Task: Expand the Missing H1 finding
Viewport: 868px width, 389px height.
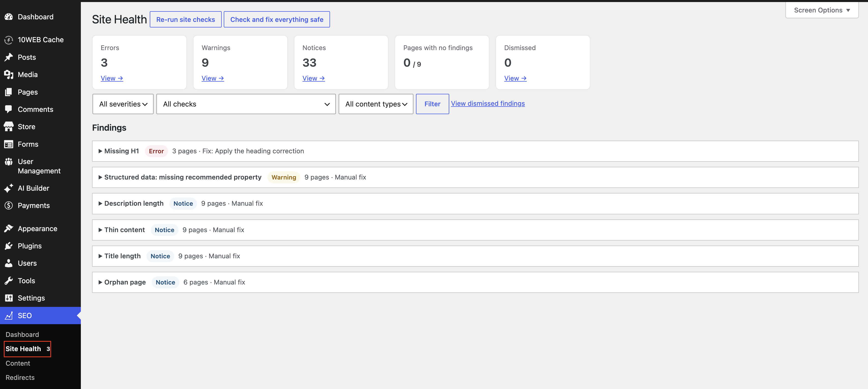Action: coord(475,151)
